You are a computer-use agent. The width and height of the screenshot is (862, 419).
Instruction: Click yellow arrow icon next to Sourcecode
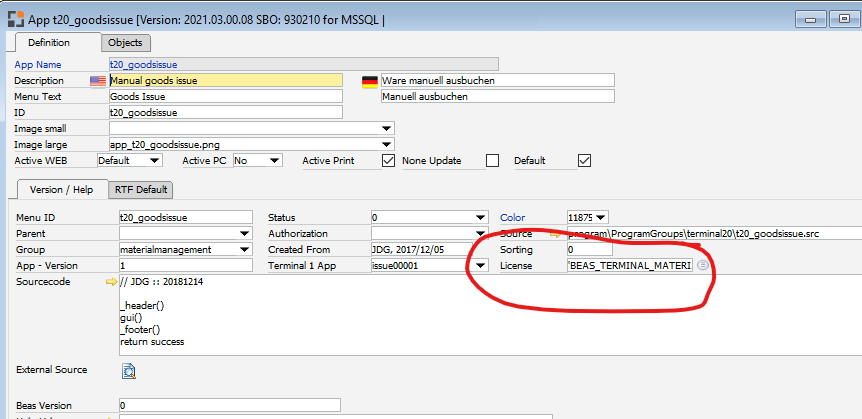[111, 283]
